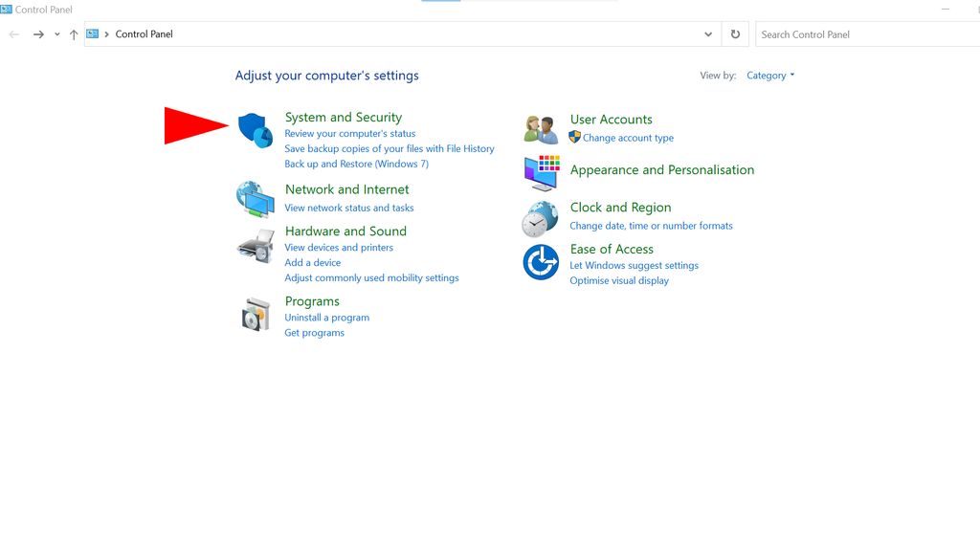Click the User Accounts people icon

(x=540, y=128)
